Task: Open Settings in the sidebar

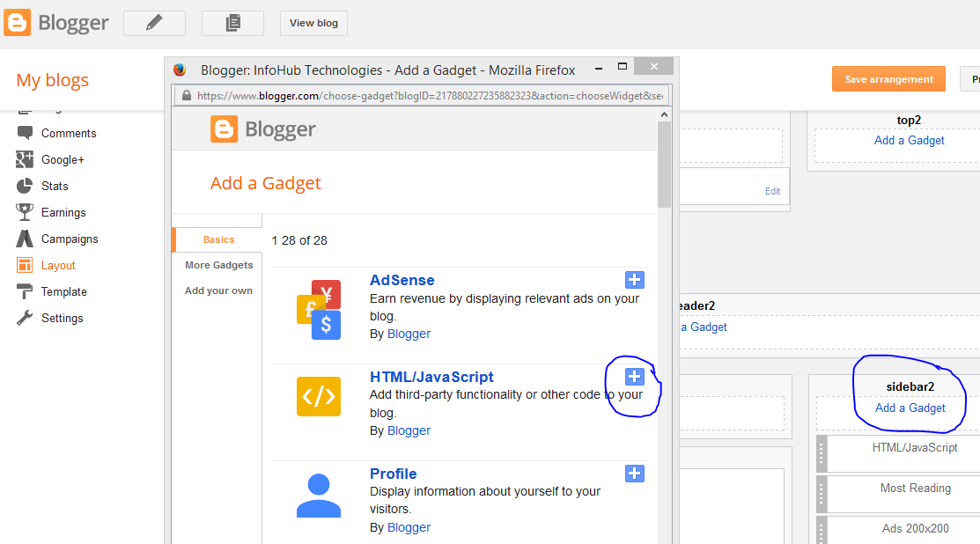Action: [x=62, y=318]
